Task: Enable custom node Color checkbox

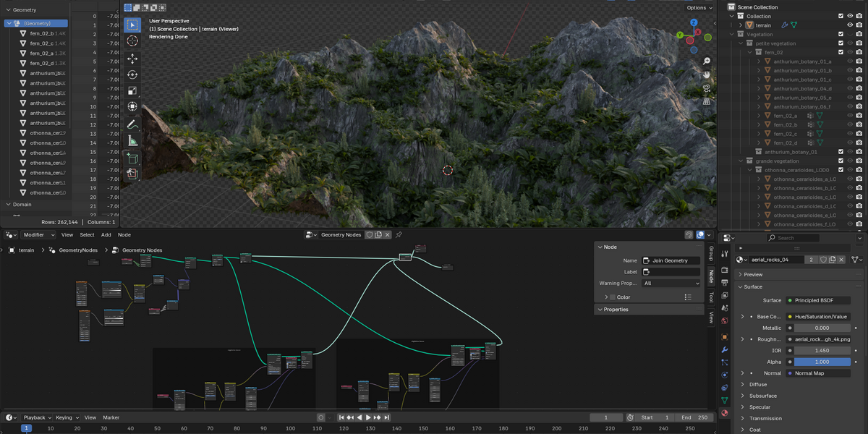Action: click(x=612, y=297)
